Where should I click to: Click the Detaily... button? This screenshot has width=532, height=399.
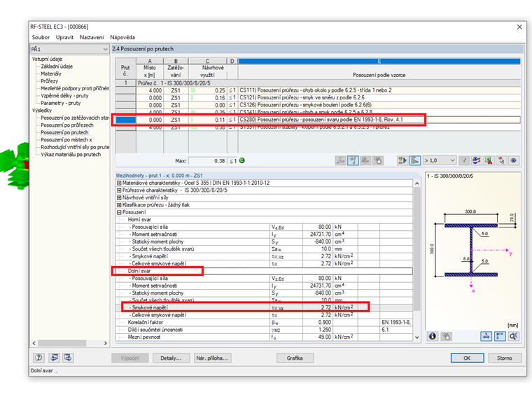click(171, 358)
